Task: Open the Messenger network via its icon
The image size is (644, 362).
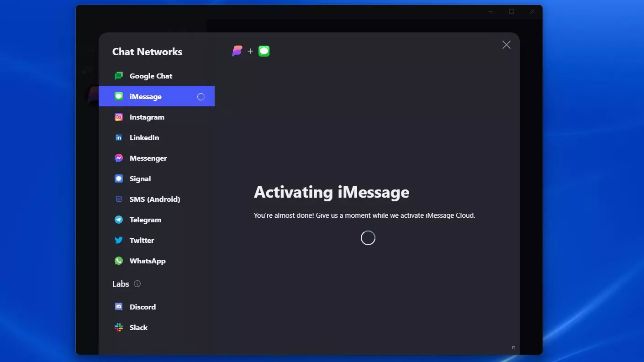Action: click(x=119, y=158)
